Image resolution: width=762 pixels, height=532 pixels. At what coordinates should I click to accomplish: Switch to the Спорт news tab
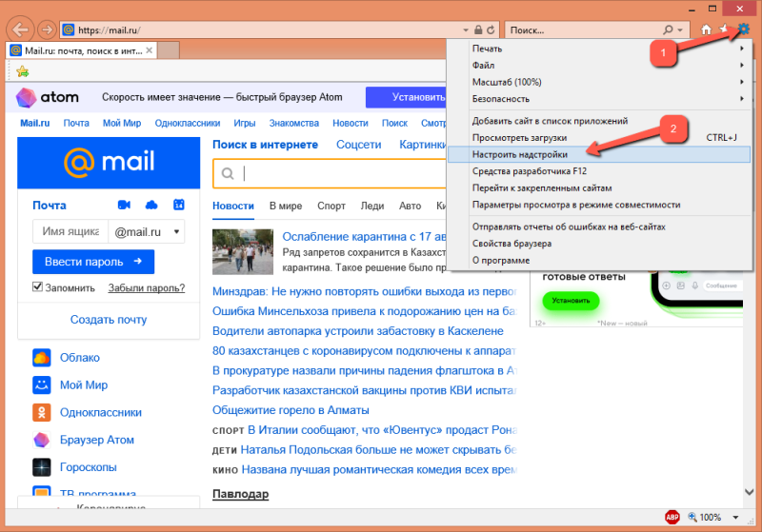(x=331, y=206)
